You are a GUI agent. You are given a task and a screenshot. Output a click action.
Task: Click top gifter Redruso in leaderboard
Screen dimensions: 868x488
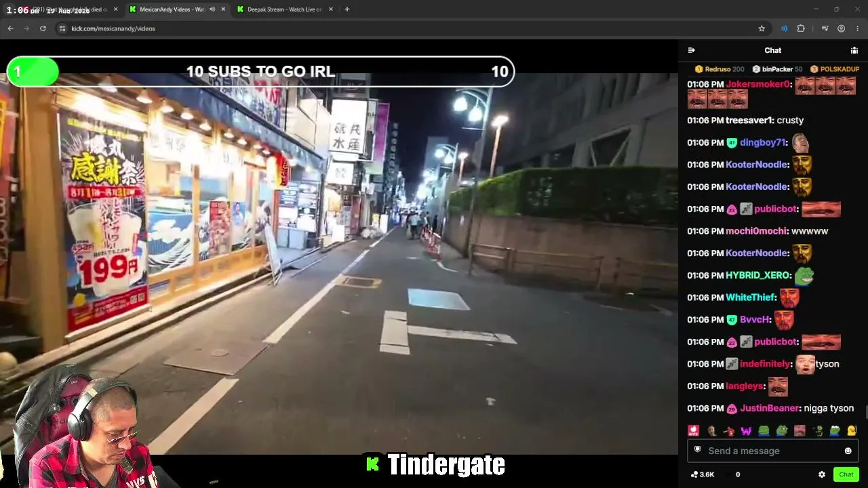719,69
